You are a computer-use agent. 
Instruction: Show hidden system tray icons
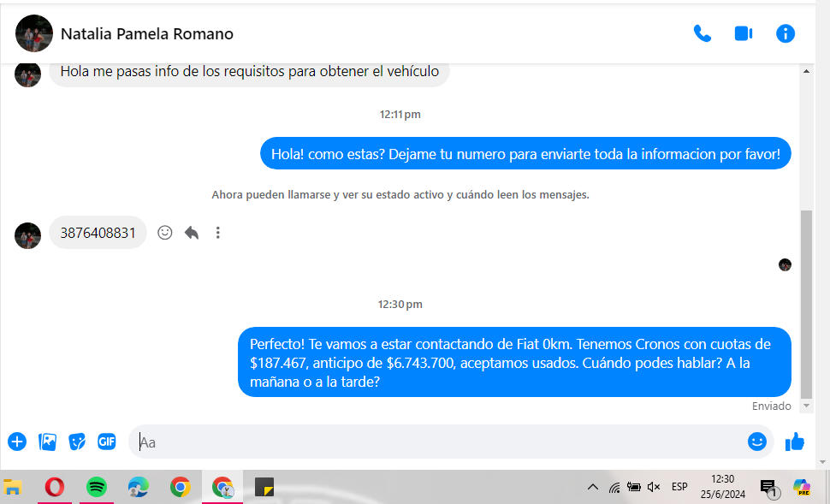click(592, 487)
